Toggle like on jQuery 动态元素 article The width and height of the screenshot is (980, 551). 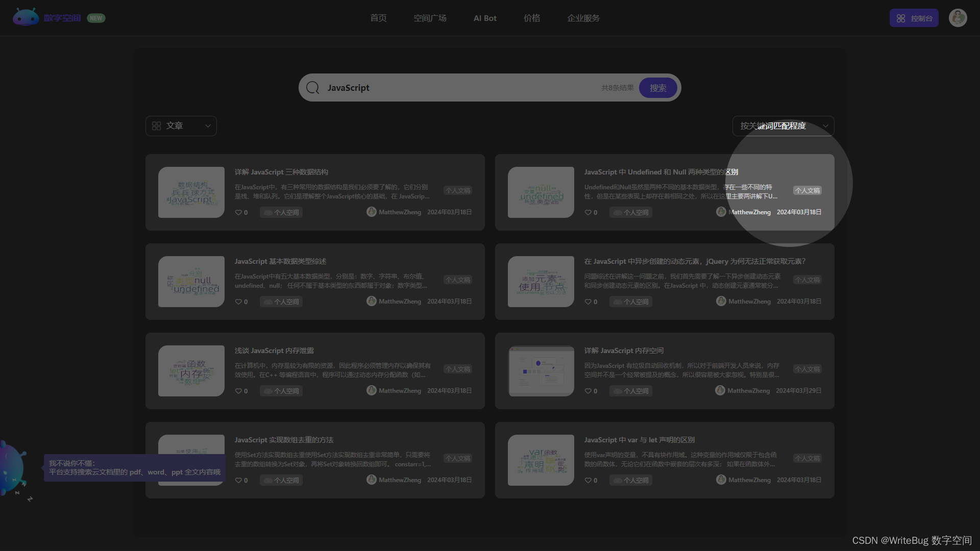tap(588, 302)
